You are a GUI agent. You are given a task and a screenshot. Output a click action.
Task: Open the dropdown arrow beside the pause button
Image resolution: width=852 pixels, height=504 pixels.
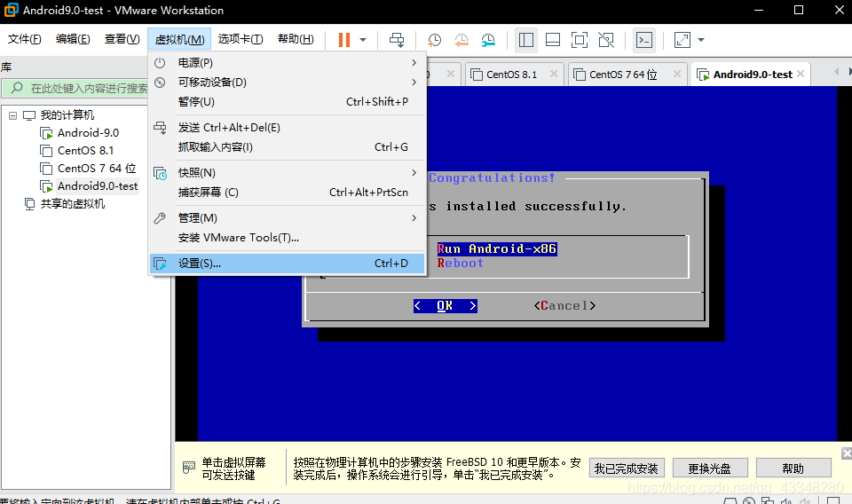363,40
